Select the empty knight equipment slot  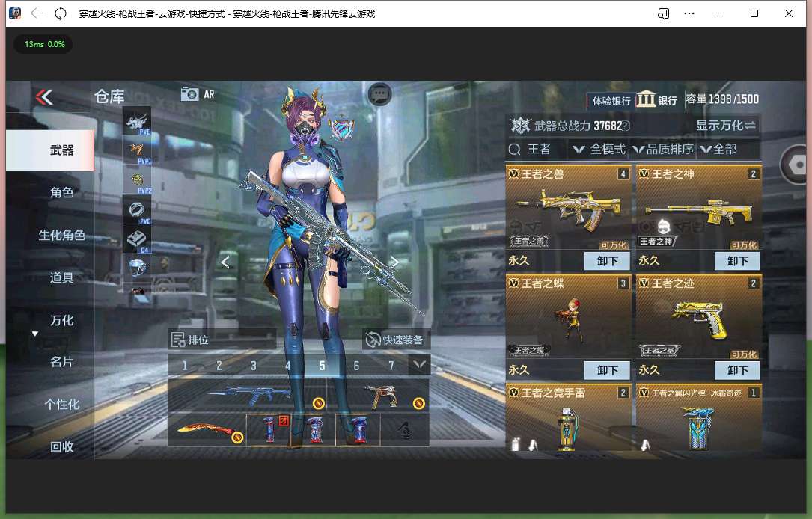click(x=405, y=430)
